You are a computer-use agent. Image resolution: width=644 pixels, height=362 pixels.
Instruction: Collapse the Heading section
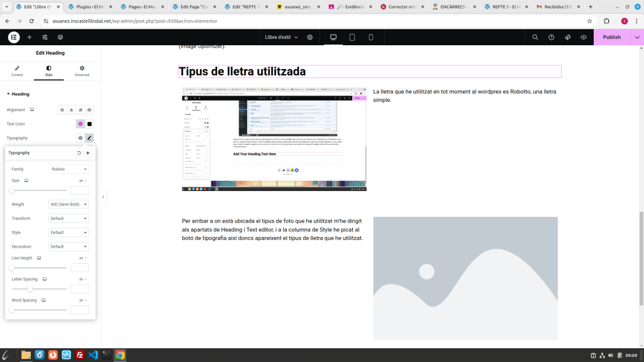click(18, 94)
